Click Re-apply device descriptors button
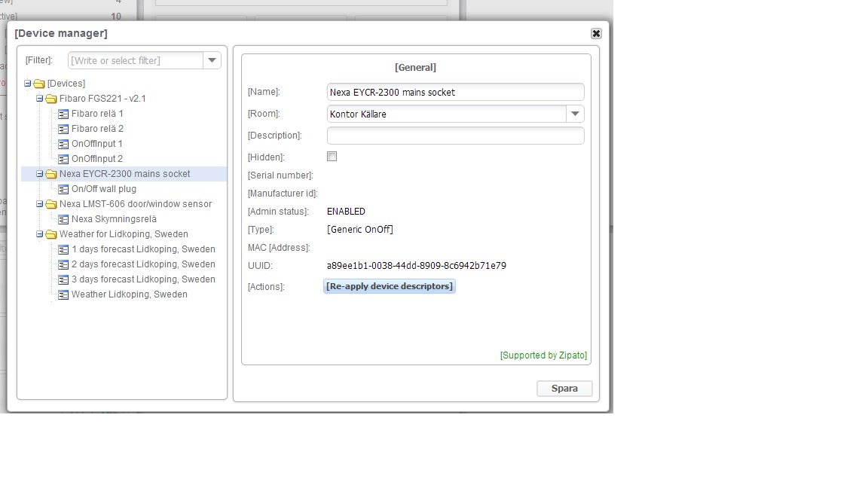Image resolution: width=868 pixels, height=488 pixels. pyautogui.click(x=389, y=286)
